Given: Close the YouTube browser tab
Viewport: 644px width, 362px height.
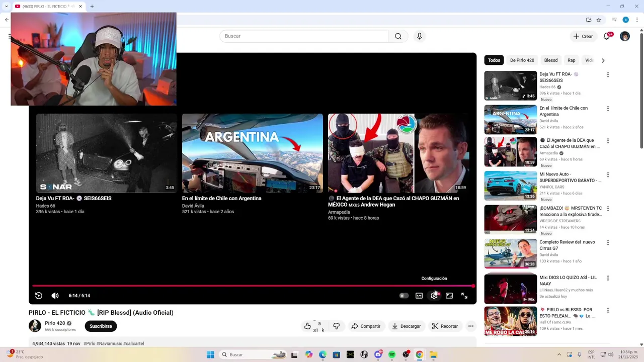Looking at the screenshot, I should (x=80, y=7).
